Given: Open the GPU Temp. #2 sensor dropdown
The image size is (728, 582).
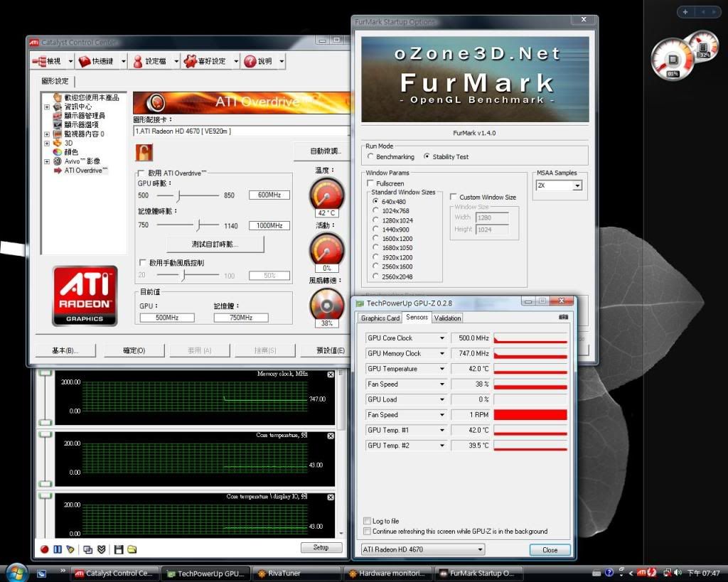Looking at the screenshot, I should (x=442, y=445).
